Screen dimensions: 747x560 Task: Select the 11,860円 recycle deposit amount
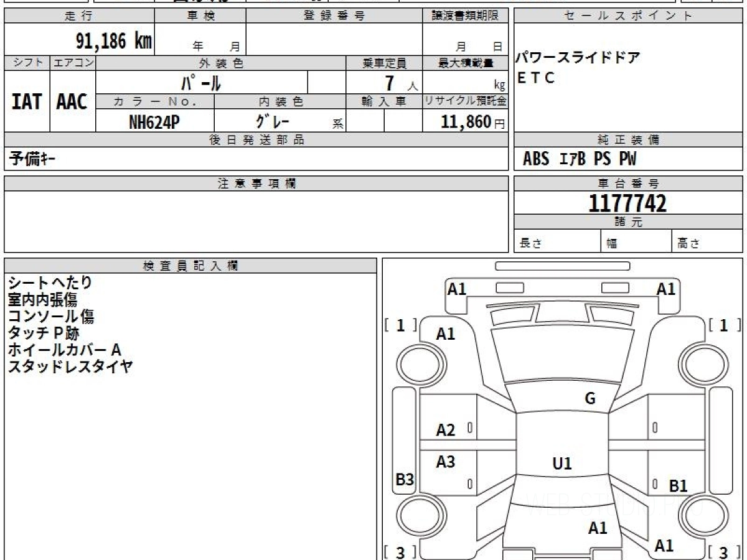click(474, 122)
